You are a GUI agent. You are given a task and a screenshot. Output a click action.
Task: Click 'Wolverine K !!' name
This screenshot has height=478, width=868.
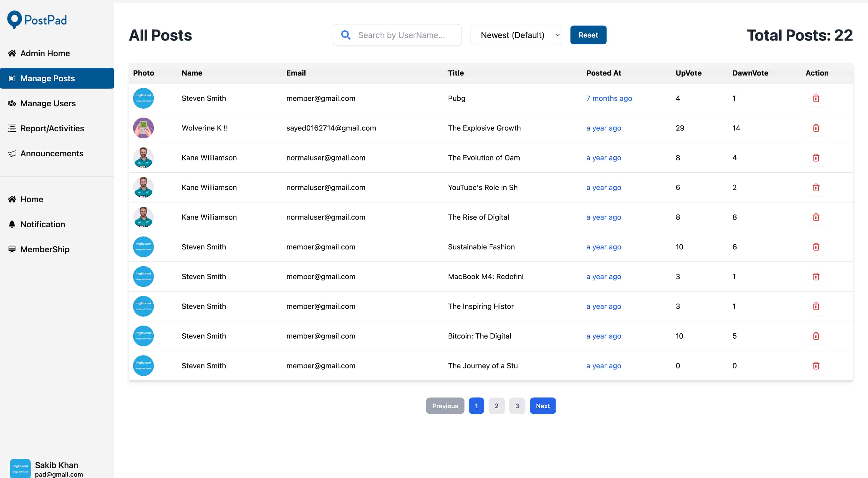click(204, 128)
